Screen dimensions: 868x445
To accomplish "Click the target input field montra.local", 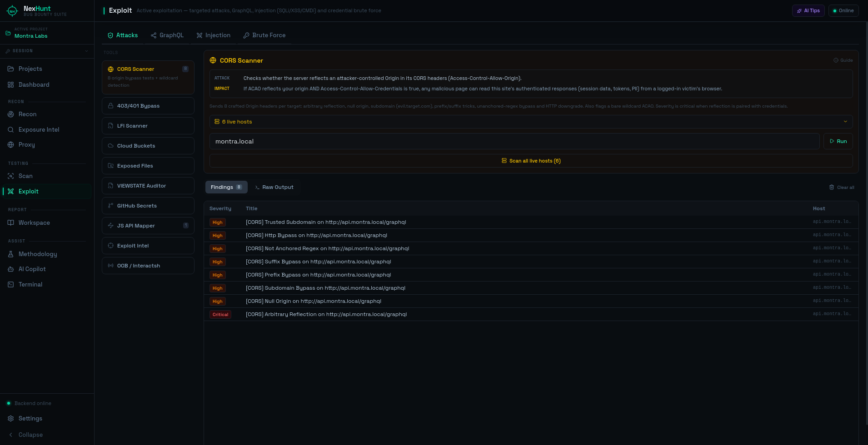I will (514, 141).
